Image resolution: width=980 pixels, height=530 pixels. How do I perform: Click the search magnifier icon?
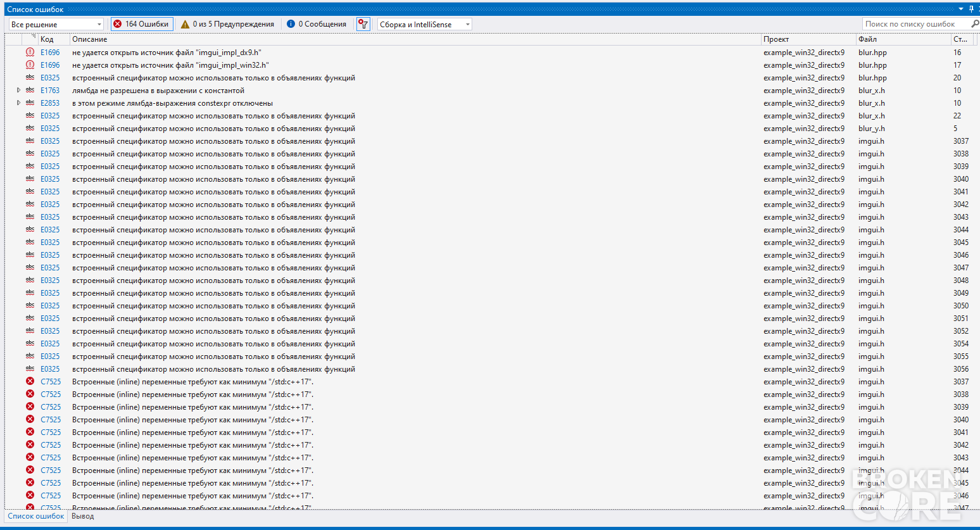pyautogui.click(x=975, y=24)
